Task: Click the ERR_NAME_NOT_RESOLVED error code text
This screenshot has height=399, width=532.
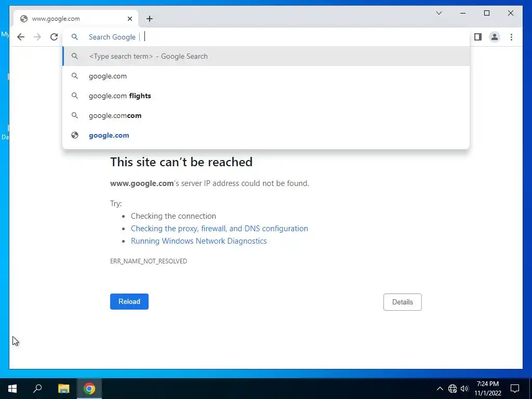Action: point(149,261)
